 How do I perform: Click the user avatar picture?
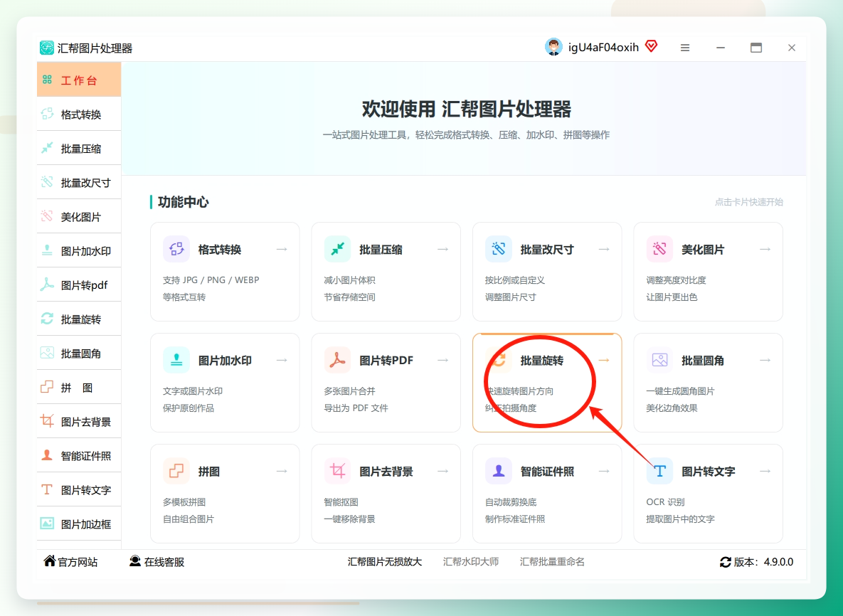pos(553,47)
